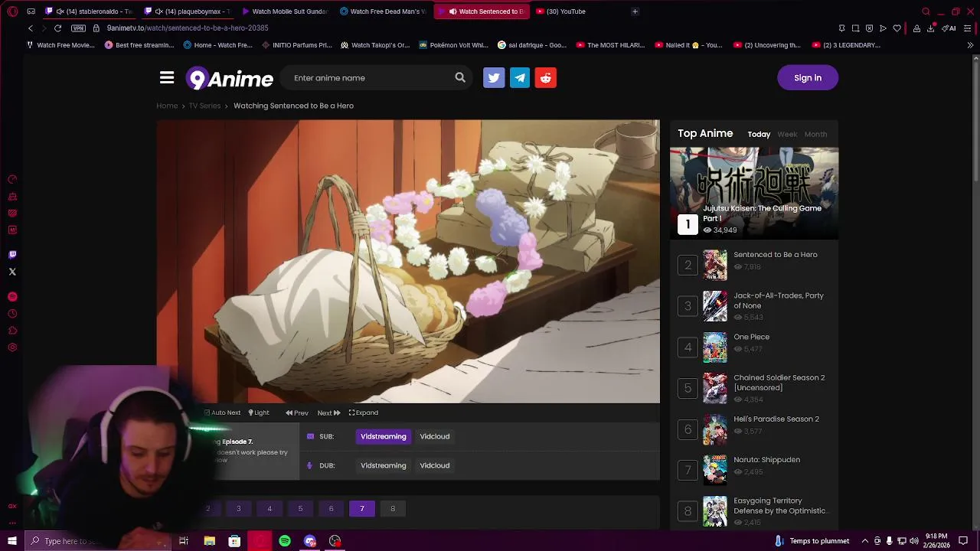Open Spotify player in browser sidebar
The height and width of the screenshot is (551, 980).
click(12, 297)
